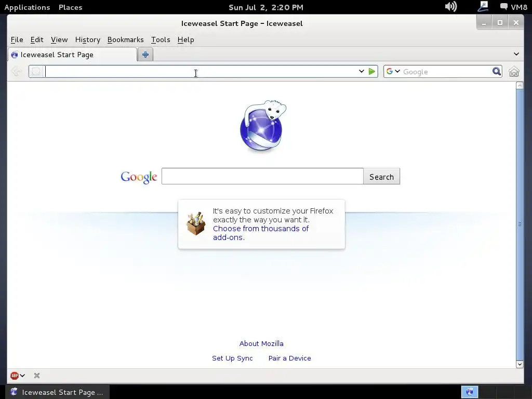Expand the search engine selector arrow
This screenshot has width=532, height=399.
(397, 71)
